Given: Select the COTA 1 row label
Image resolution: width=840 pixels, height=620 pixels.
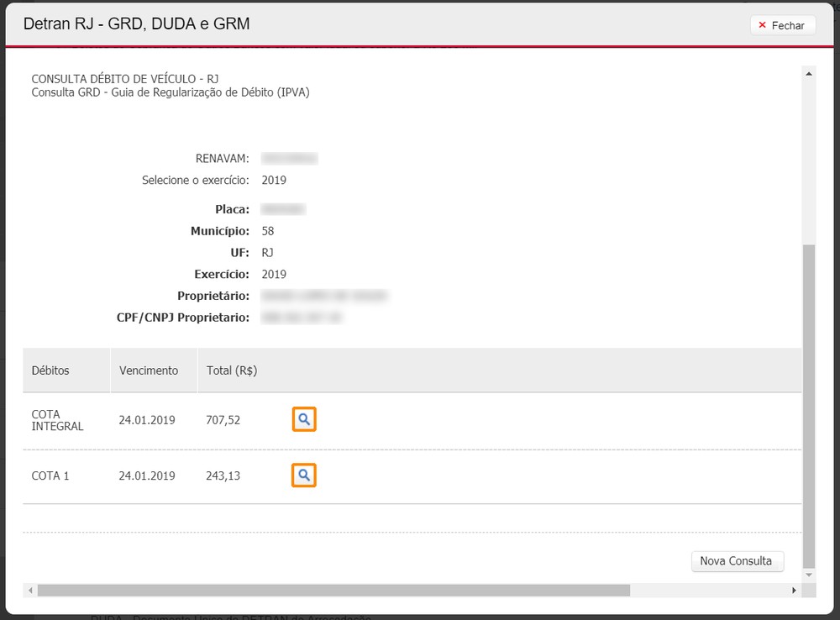Looking at the screenshot, I should point(50,476).
